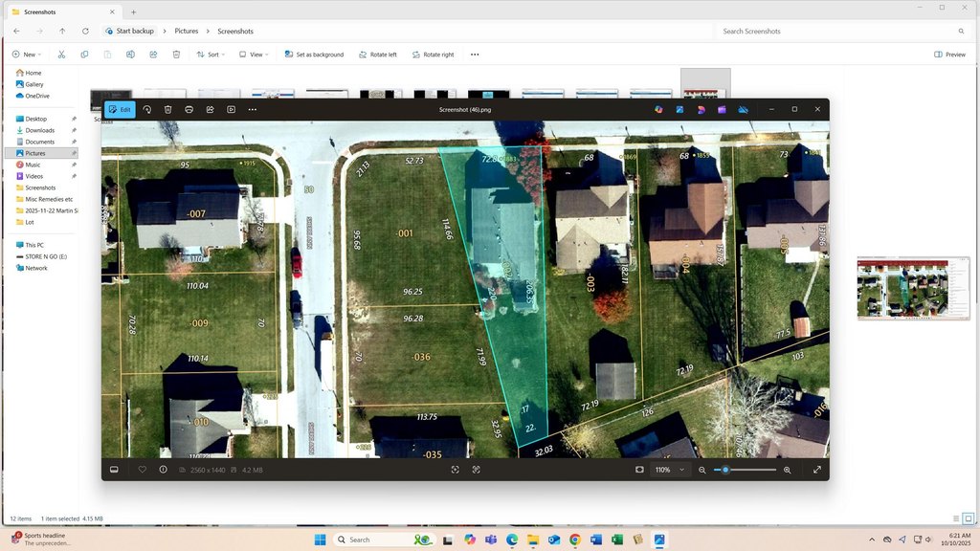
Task: Start slideshow in Photos viewer
Action: 231,110
